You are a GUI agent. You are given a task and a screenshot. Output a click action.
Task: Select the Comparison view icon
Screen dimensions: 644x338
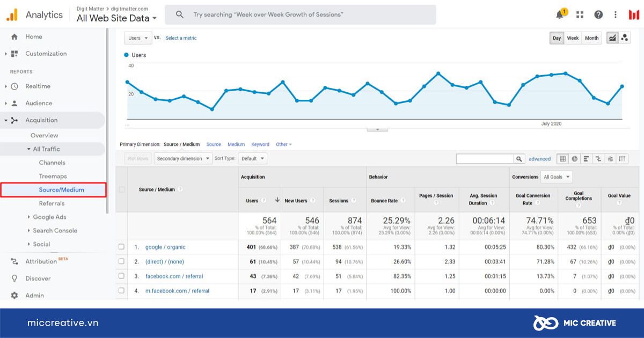pos(598,159)
